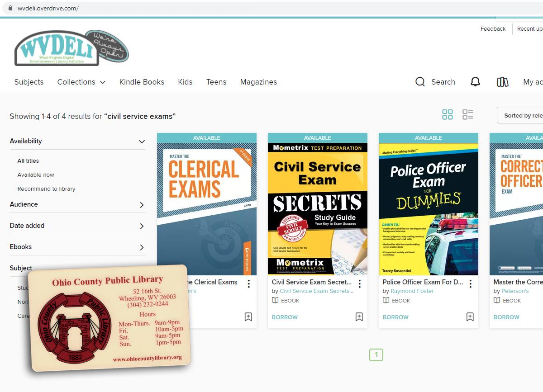The height and width of the screenshot is (392, 543).
Task: Click the Clerical Exams book cover
Action: [x=207, y=209]
